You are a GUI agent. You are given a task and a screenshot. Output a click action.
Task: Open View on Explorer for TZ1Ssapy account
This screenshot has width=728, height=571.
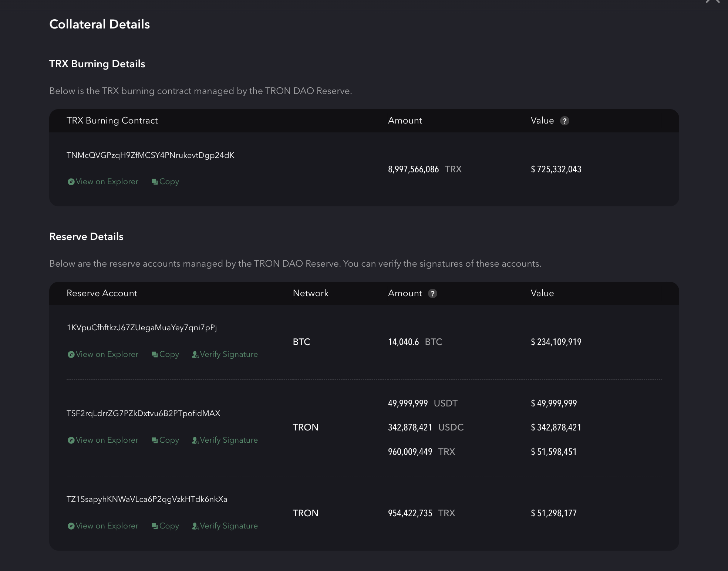[x=107, y=526]
